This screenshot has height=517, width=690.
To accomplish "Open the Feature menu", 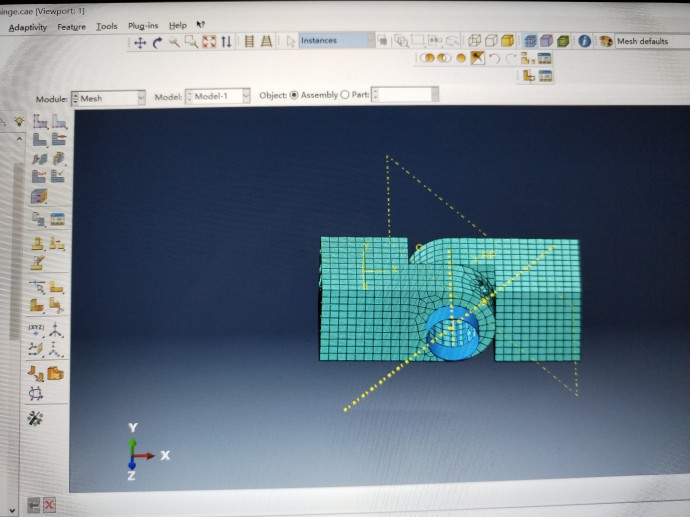I will click(71, 27).
